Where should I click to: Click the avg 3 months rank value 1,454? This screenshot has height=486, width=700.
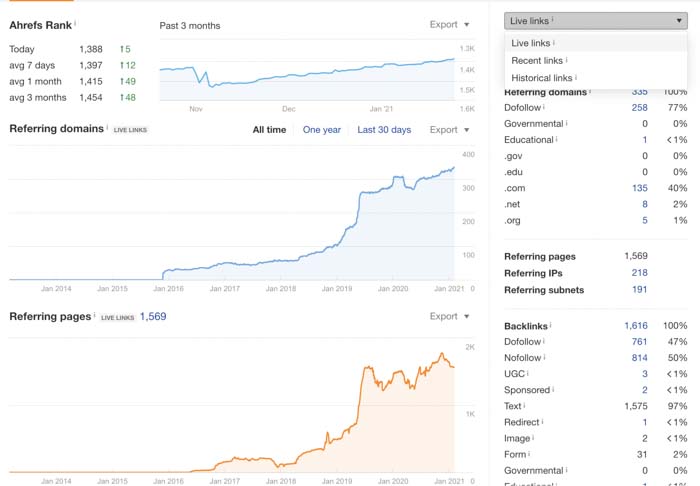[x=91, y=97]
